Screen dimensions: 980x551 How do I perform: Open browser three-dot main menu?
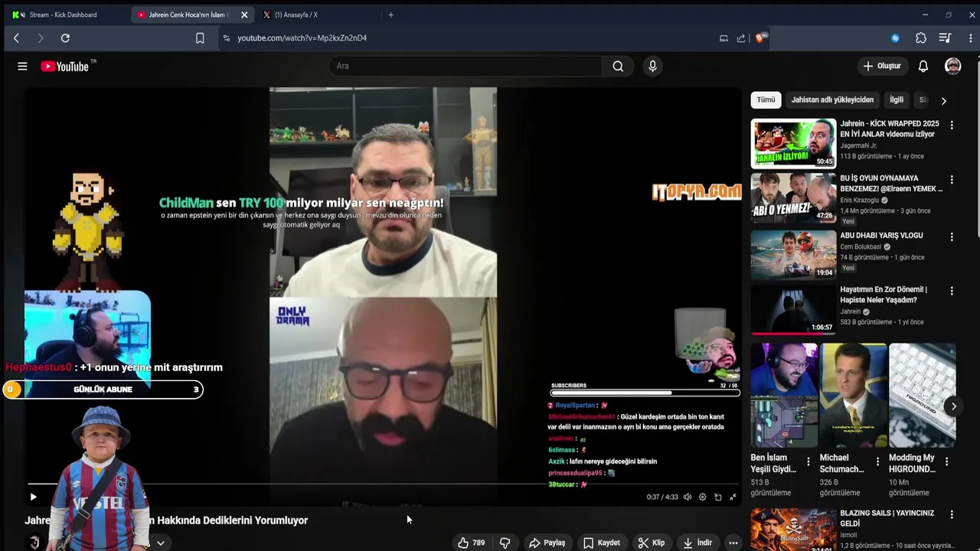pos(971,37)
